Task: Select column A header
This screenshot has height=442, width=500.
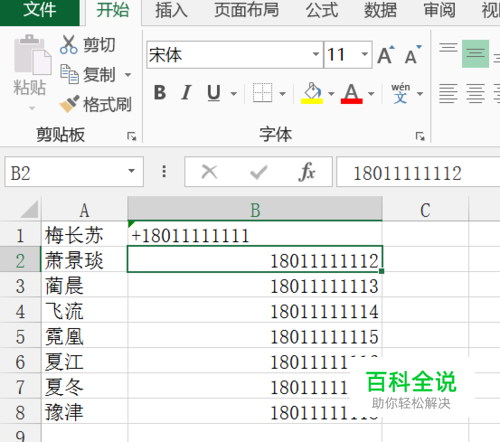Action: pyautogui.click(x=84, y=210)
